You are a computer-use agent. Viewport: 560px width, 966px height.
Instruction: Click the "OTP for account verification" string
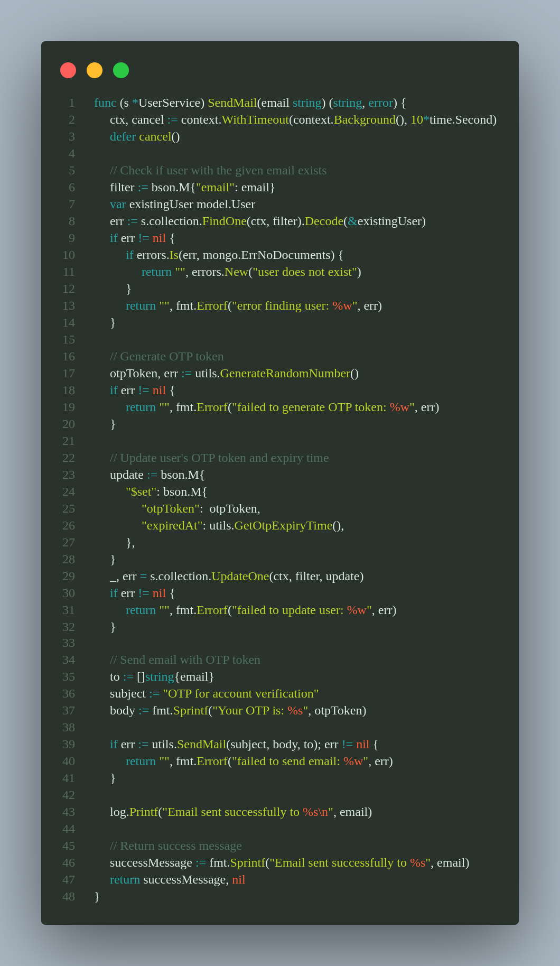(241, 694)
